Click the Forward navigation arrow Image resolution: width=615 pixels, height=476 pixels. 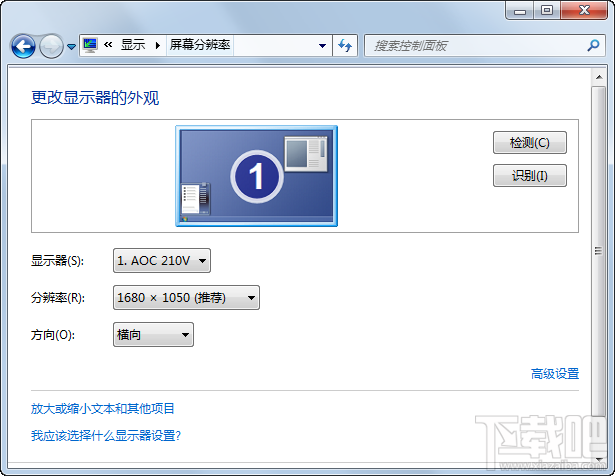51,46
